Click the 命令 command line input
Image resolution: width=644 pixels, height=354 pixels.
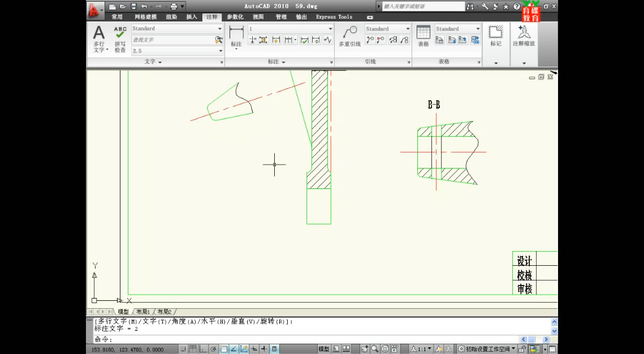306,340
